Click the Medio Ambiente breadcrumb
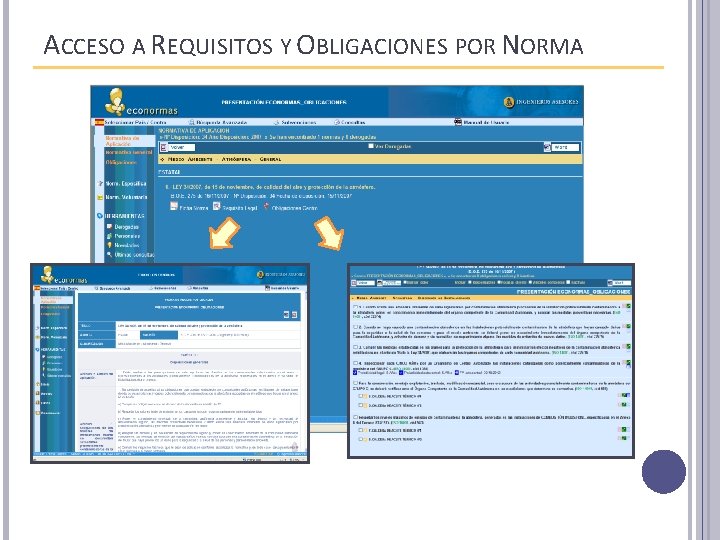 pos(190,159)
